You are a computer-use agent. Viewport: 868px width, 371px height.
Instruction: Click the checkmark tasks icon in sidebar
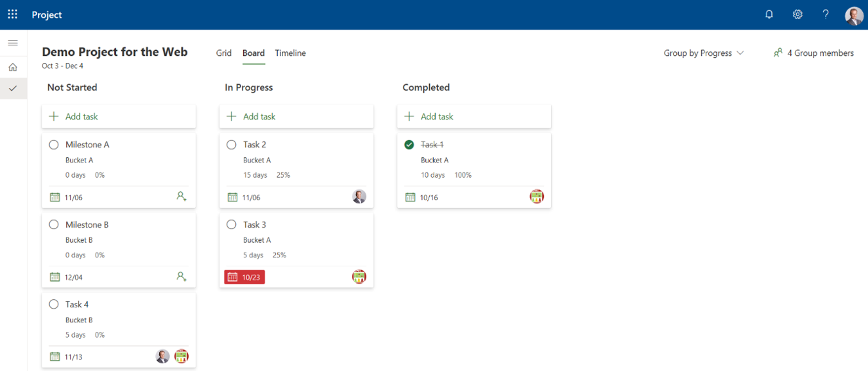(13, 89)
